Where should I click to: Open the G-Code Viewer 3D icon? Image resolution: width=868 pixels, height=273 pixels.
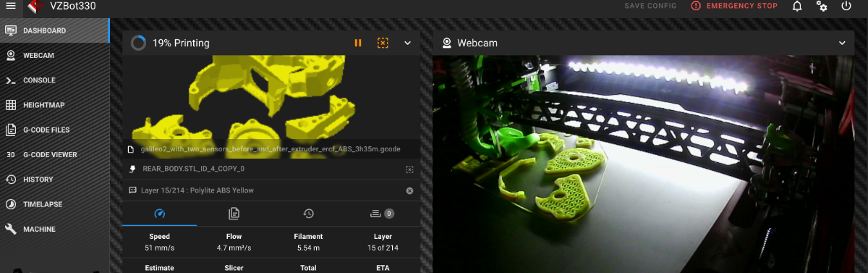tap(11, 155)
